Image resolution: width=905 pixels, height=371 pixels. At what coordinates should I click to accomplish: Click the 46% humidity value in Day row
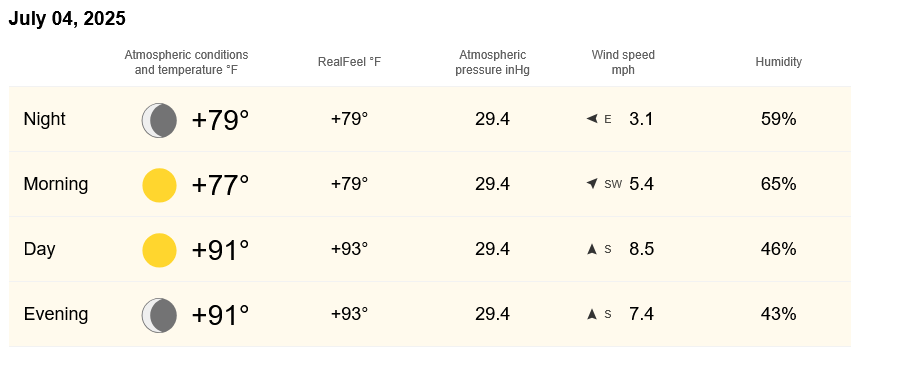(779, 249)
